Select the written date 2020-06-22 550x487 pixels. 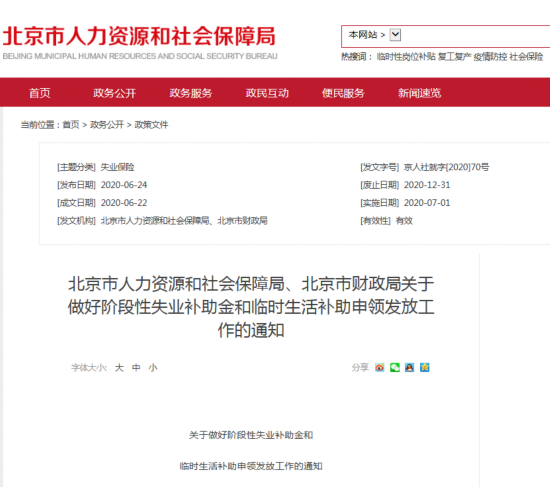coord(124,203)
